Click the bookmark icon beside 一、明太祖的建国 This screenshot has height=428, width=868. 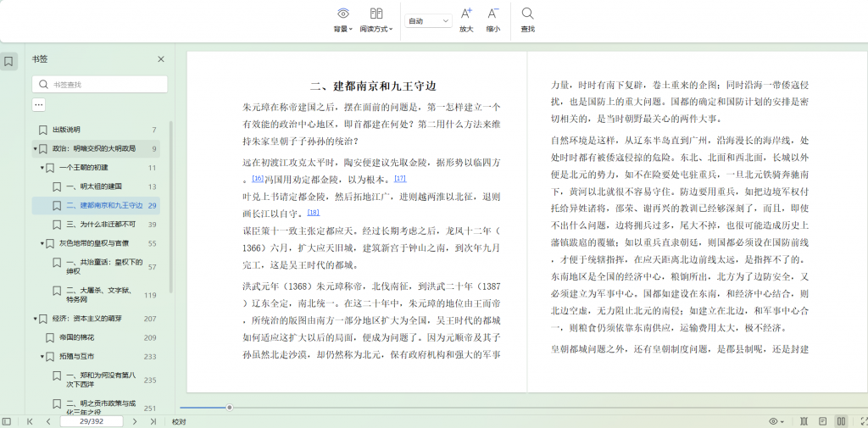tap(57, 186)
